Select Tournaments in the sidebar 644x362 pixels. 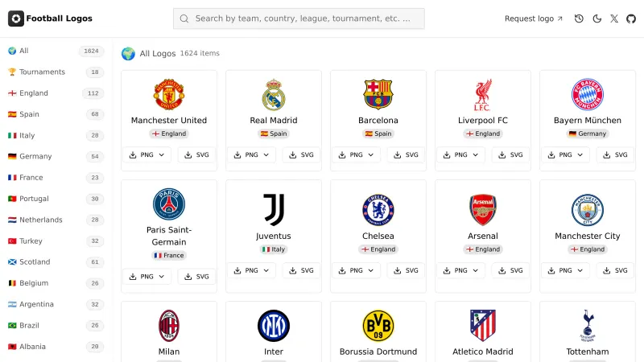coord(42,72)
